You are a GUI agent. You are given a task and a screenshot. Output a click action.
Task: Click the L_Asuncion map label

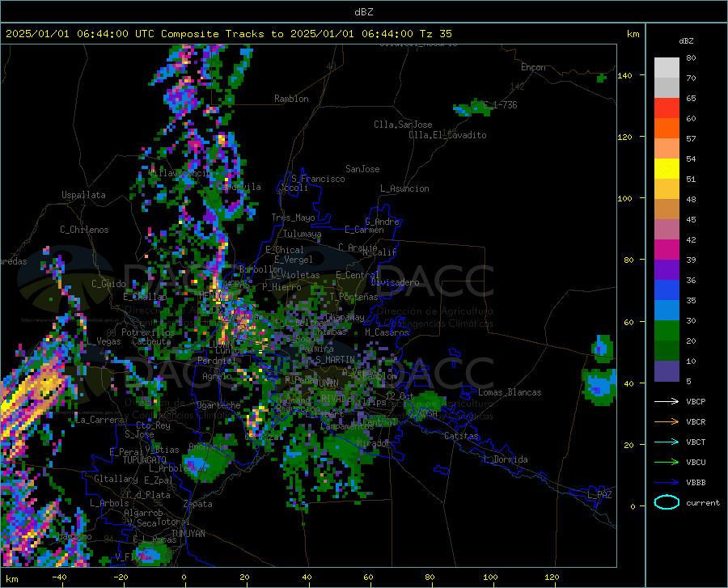tap(404, 188)
